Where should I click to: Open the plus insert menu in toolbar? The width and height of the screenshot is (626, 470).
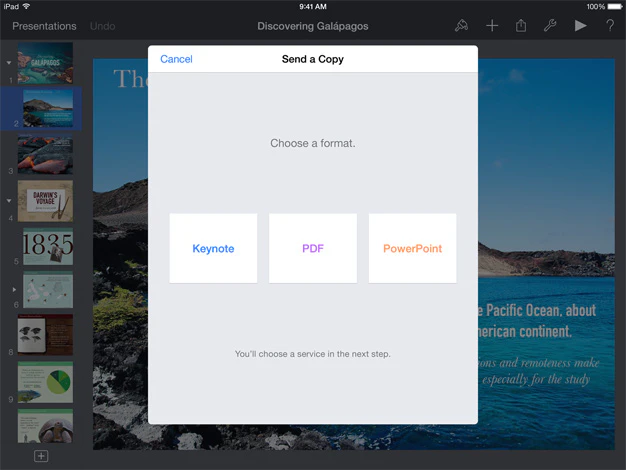(492, 26)
